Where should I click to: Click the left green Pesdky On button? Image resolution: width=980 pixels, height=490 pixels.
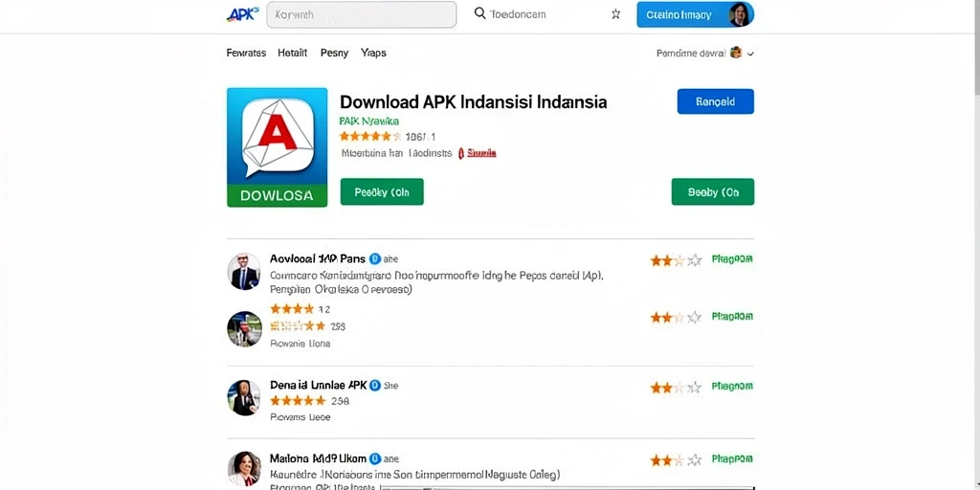tap(382, 191)
